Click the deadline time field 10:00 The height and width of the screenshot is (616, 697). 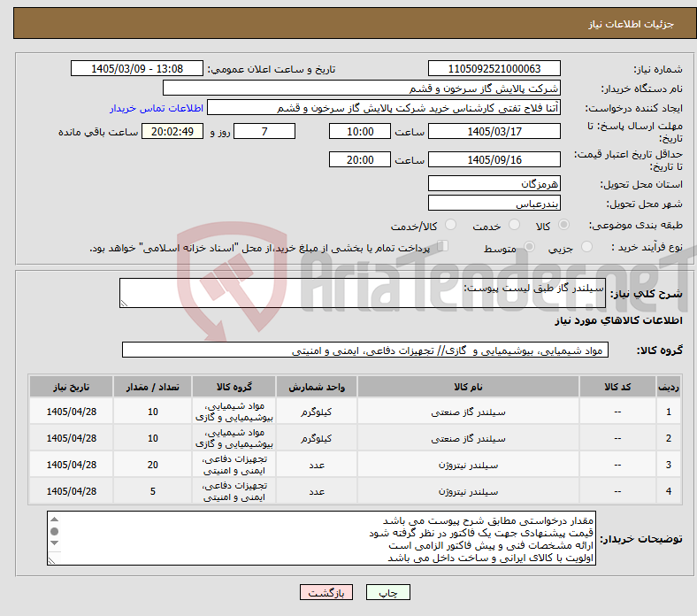(x=360, y=131)
